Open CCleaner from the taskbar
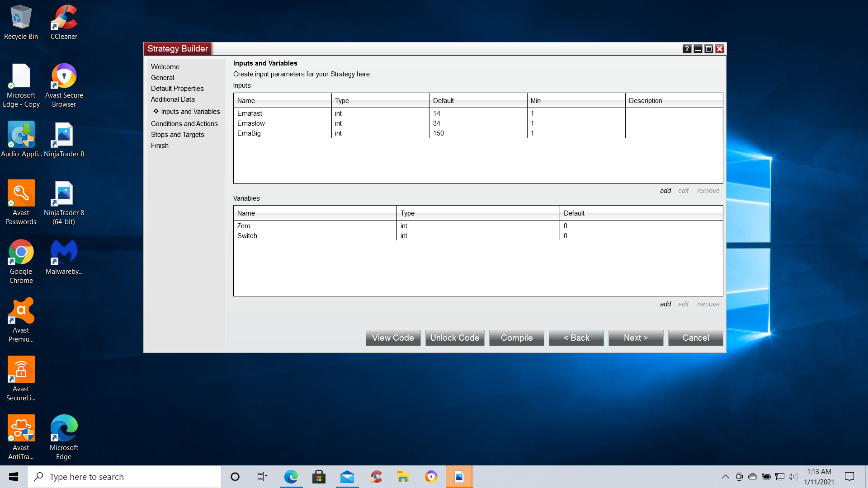This screenshot has height=488, width=868. pos(375,477)
